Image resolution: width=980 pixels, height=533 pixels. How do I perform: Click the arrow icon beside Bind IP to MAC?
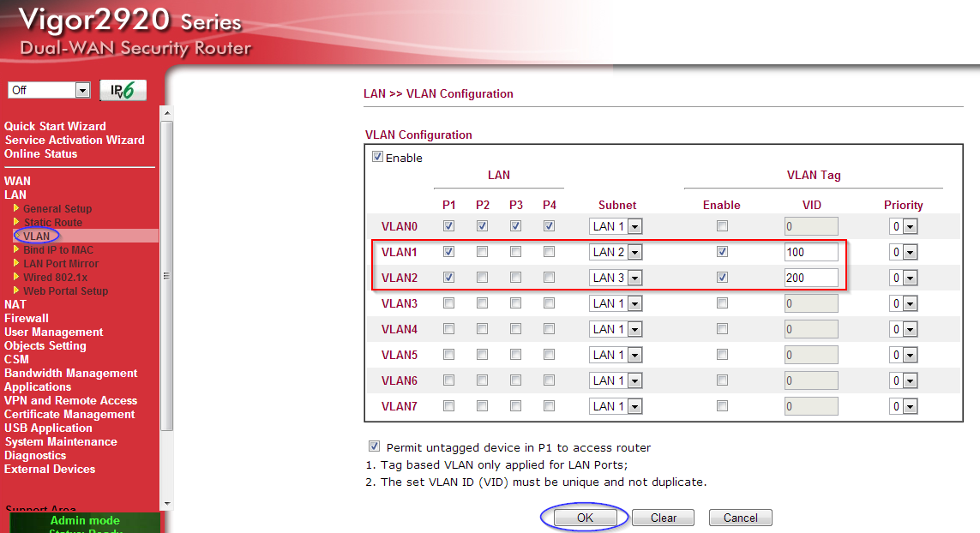[x=15, y=249]
